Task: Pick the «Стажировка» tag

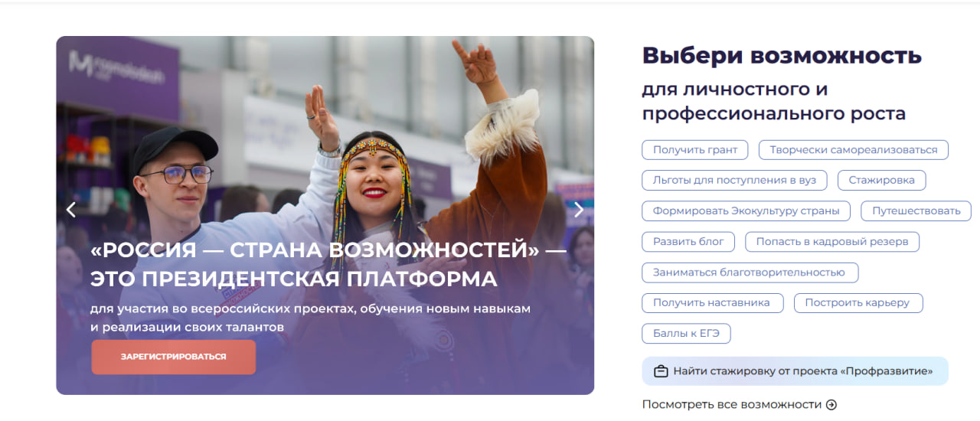Action: 882,181
